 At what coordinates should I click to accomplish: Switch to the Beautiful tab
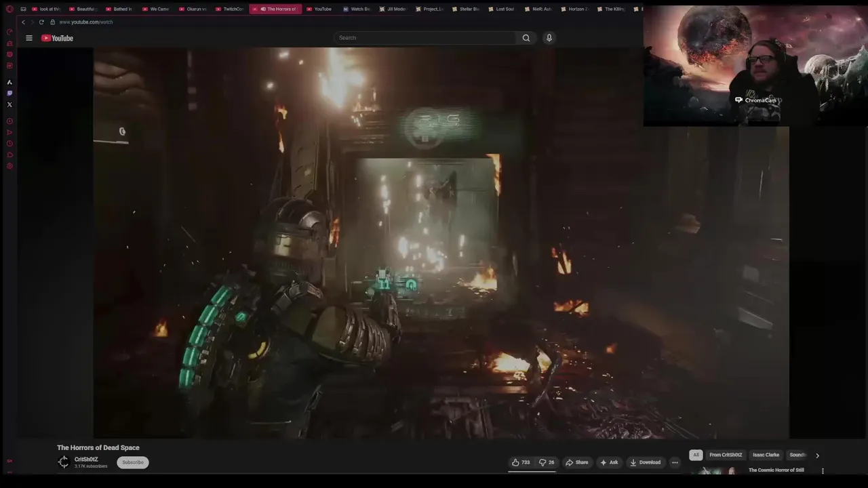click(x=83, y=9)
